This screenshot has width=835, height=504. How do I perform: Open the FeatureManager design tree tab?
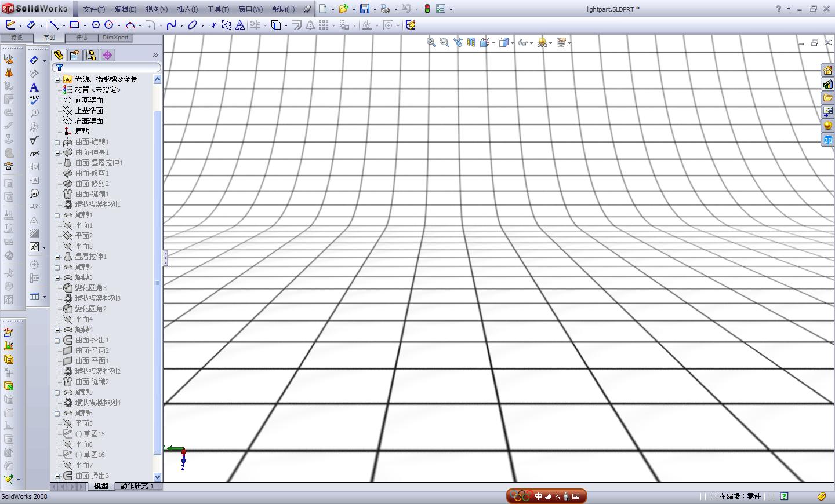tap(59, 55)
